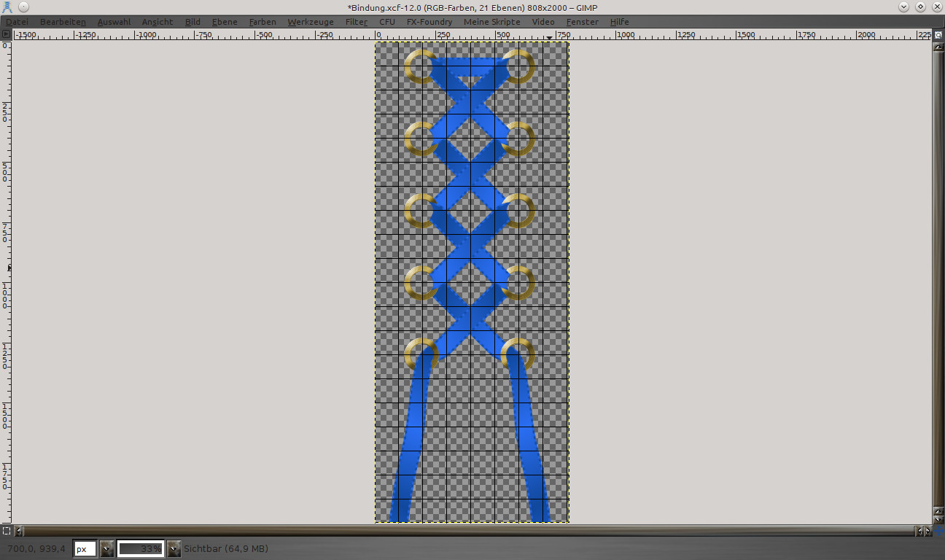Open the Werkzeuge menu
The height and width of the screenshot is (560, 945).
(311, 22)
